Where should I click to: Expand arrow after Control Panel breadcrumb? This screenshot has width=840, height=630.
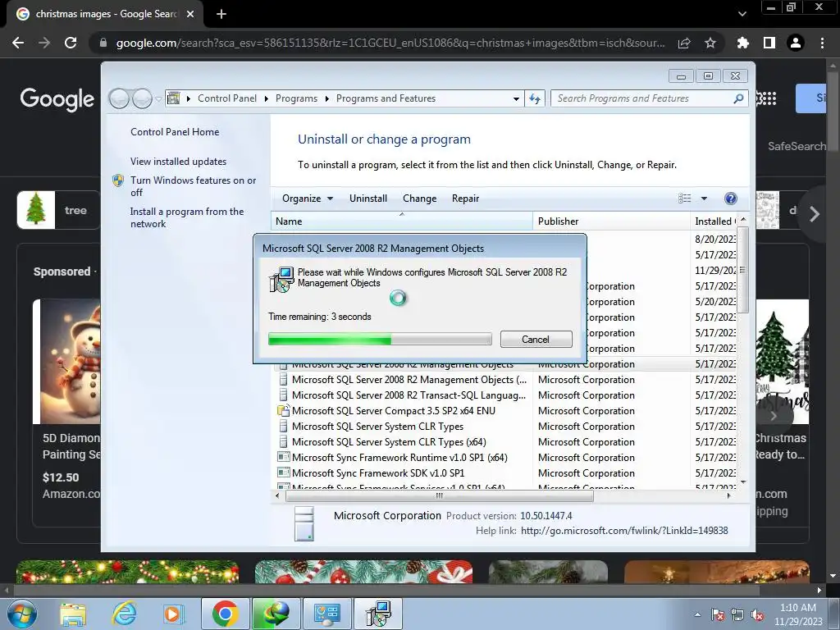point(267,98)
